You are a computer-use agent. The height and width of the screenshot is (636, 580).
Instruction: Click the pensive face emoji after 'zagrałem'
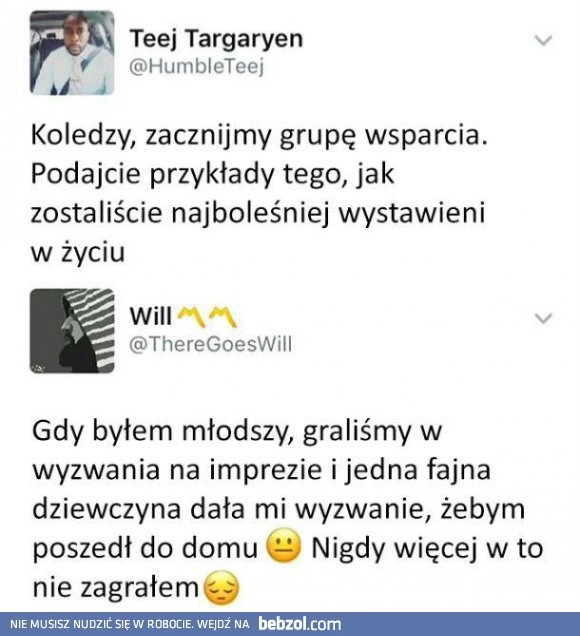point(222,588)
